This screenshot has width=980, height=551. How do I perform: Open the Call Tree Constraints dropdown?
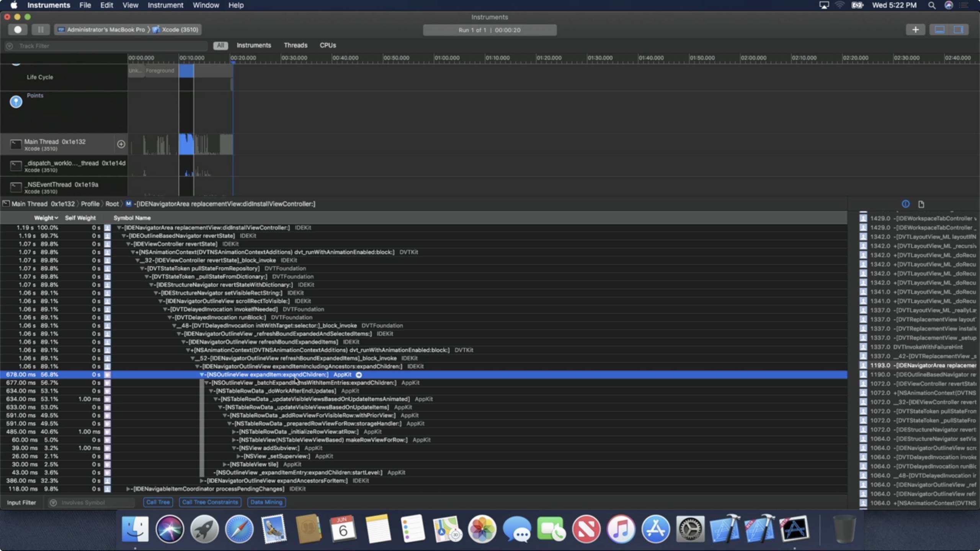pyautogui.click(x=210, y=502)
